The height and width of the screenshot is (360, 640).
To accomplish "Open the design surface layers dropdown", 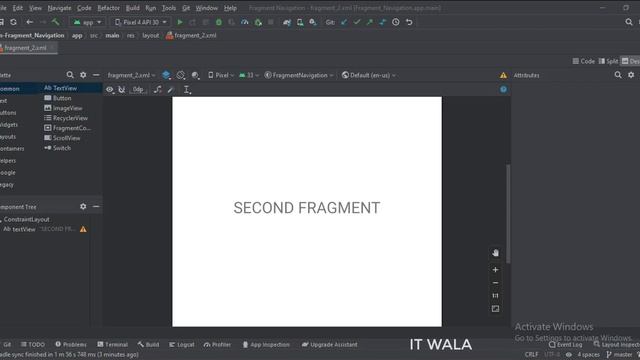I will click(166, 75).
